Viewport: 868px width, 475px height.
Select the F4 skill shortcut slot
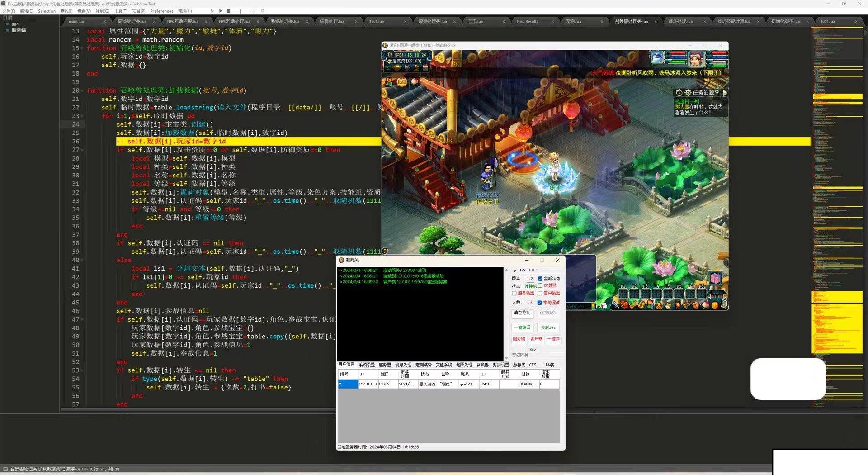656,294
